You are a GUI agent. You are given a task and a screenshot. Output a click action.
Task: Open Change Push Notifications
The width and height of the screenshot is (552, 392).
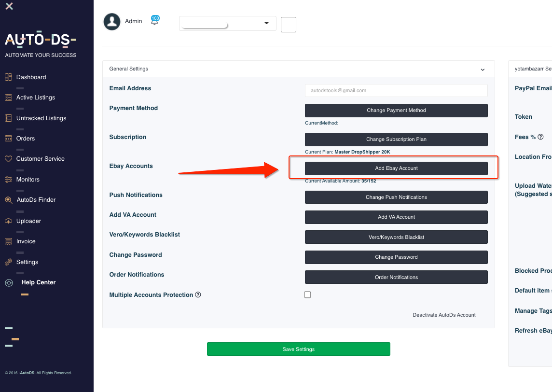[x=396, y=197]
